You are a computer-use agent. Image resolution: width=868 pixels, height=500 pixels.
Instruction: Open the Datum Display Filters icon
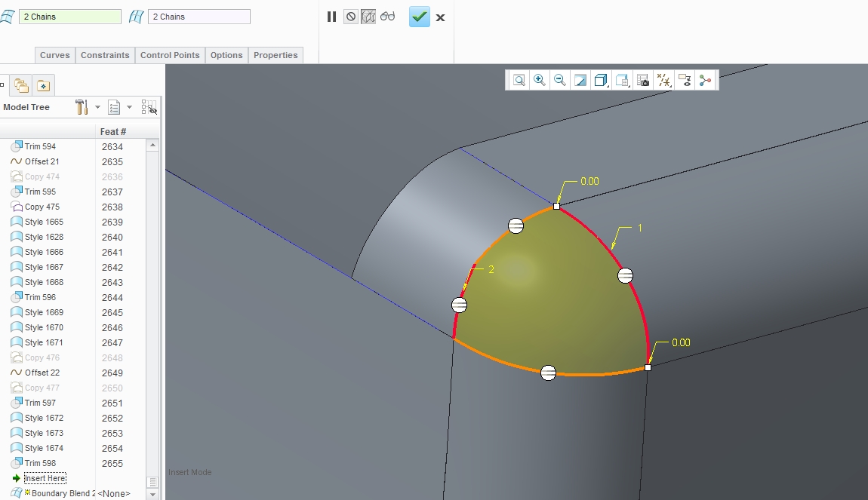[663, 80]
